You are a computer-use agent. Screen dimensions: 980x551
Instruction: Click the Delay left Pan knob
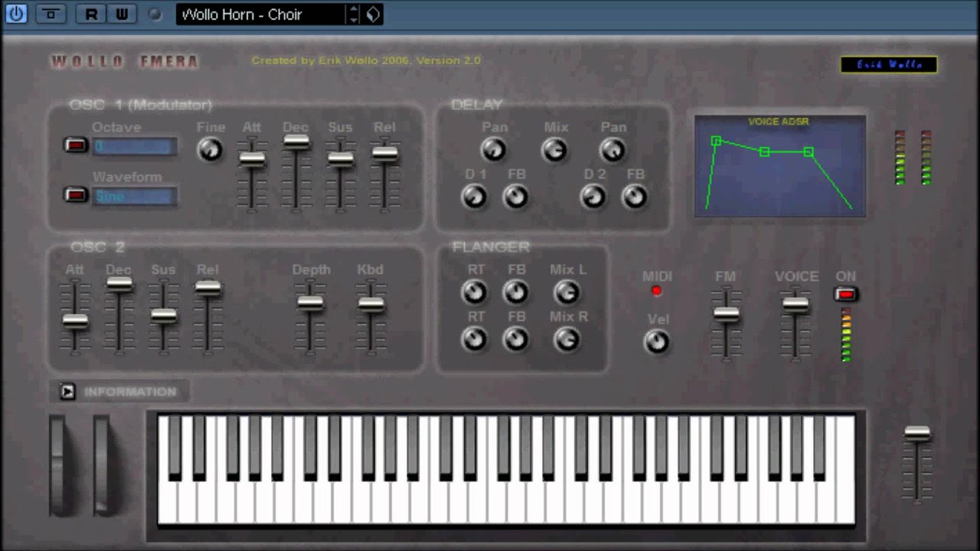pyautogui.click(x=494, y=150)
